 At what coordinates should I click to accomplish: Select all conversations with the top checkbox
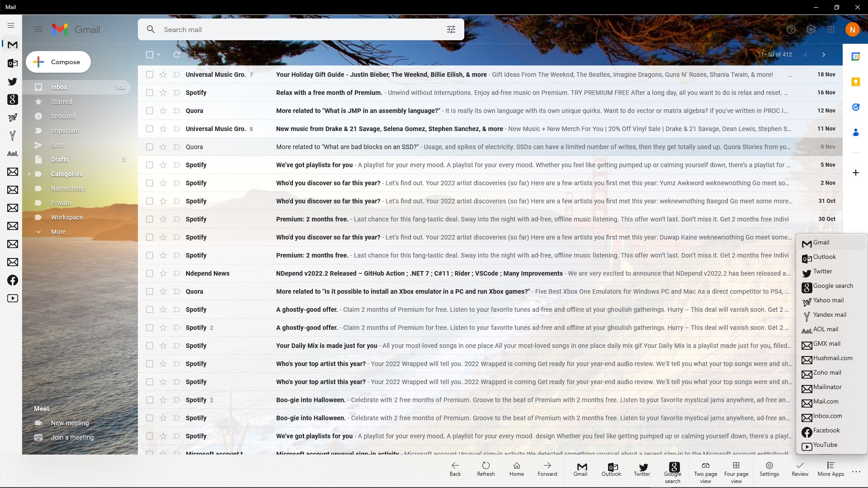pyautogui.click(x=150, y=54)
